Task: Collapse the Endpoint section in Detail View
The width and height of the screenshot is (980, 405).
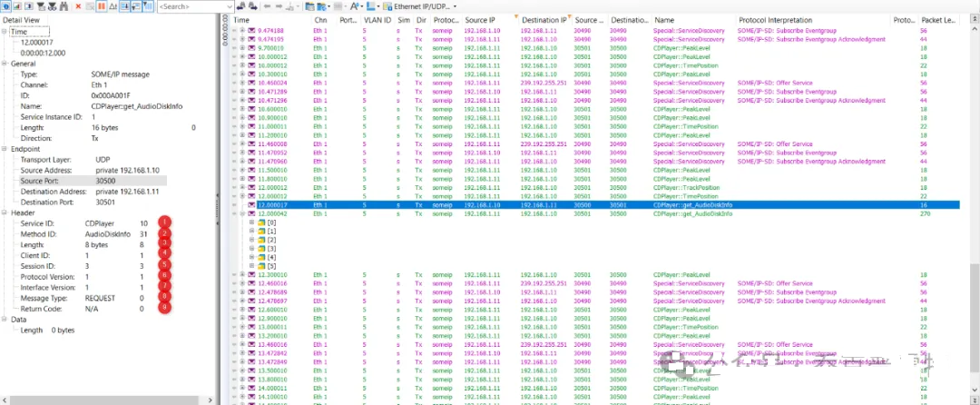Action: click(5, 149)
